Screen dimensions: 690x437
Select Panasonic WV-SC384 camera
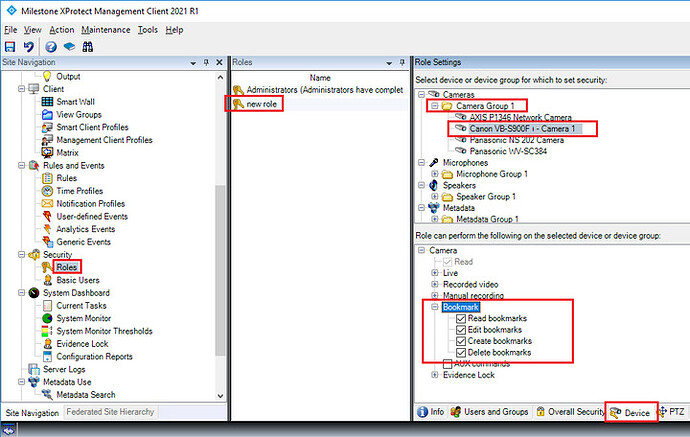click(508, 151)
